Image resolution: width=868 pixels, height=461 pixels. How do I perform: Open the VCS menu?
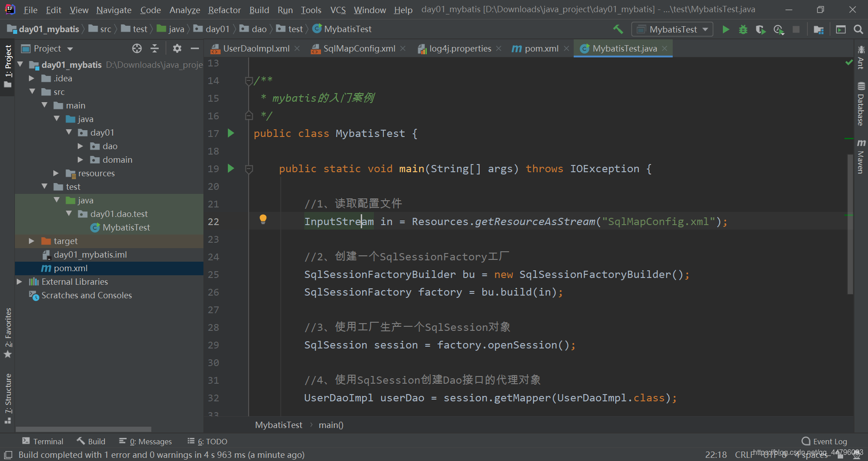tap(338, 9)
